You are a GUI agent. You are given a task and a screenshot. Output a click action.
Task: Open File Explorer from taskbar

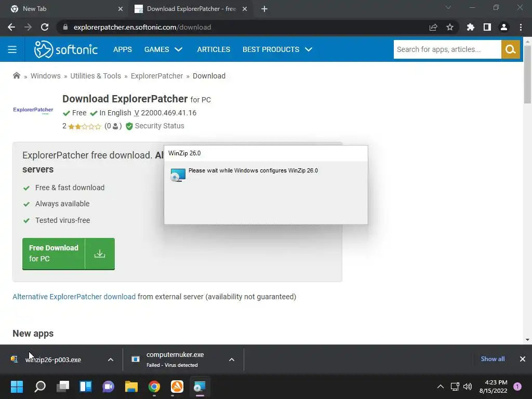point(131,387)
